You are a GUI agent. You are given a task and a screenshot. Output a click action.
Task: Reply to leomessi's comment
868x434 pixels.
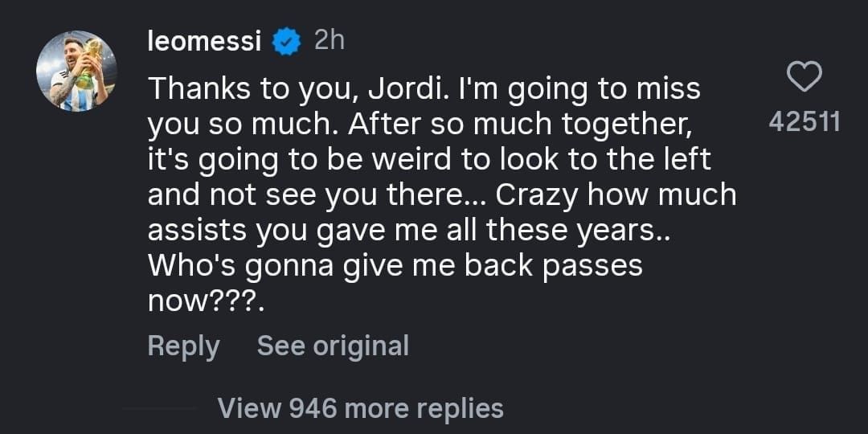tap(183, 346)
